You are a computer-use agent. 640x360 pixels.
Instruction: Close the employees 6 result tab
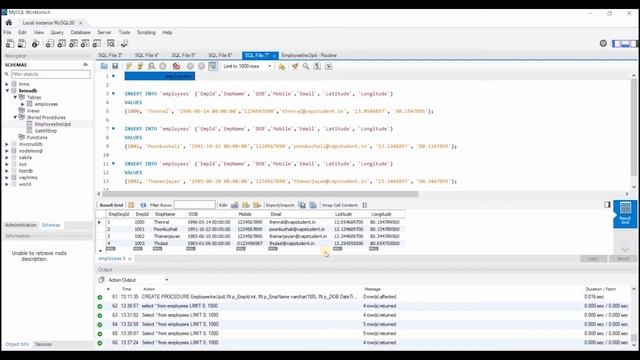tap(130, 259)
